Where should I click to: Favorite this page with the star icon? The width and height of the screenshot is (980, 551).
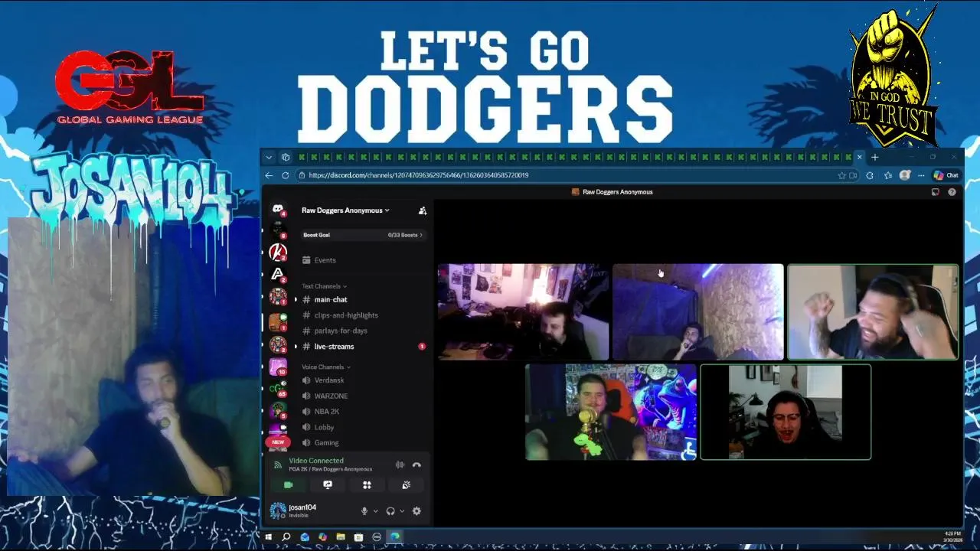[842, 175]
